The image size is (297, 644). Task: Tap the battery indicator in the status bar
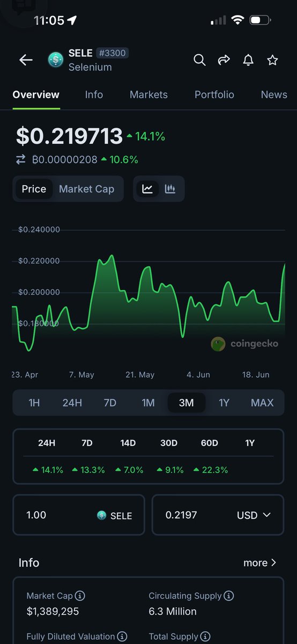pyautogui.click(x=261, y=20)
